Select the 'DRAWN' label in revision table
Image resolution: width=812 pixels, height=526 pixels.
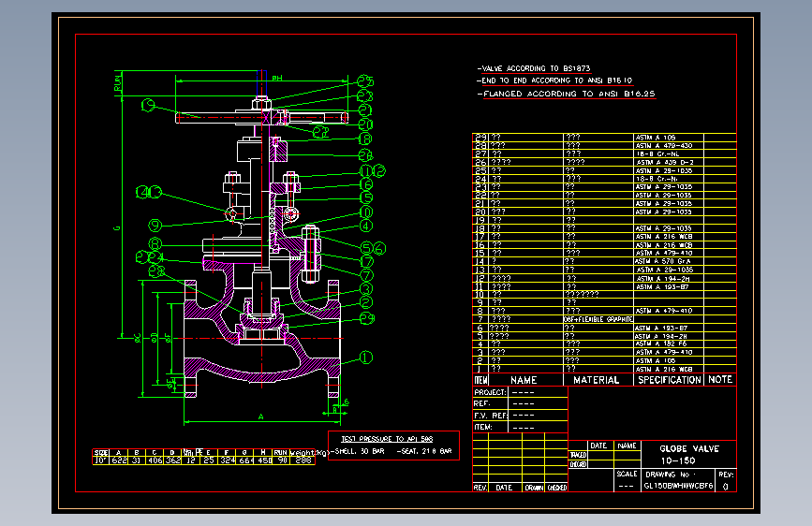pos(534,488)
